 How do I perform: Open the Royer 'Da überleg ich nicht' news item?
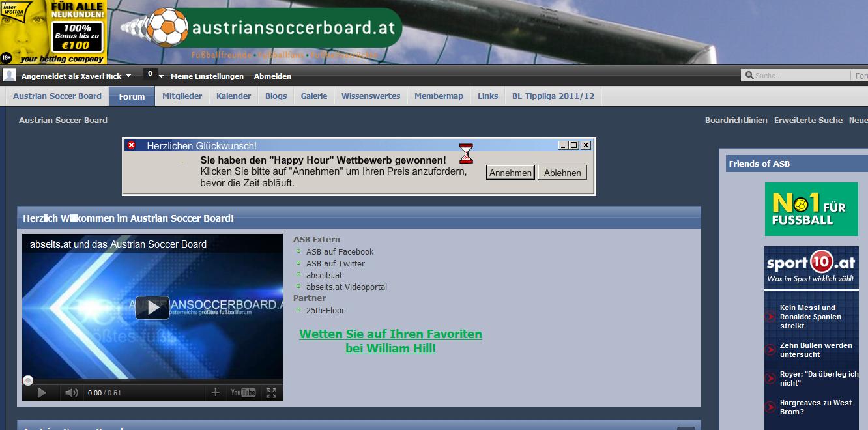point(819,379)
